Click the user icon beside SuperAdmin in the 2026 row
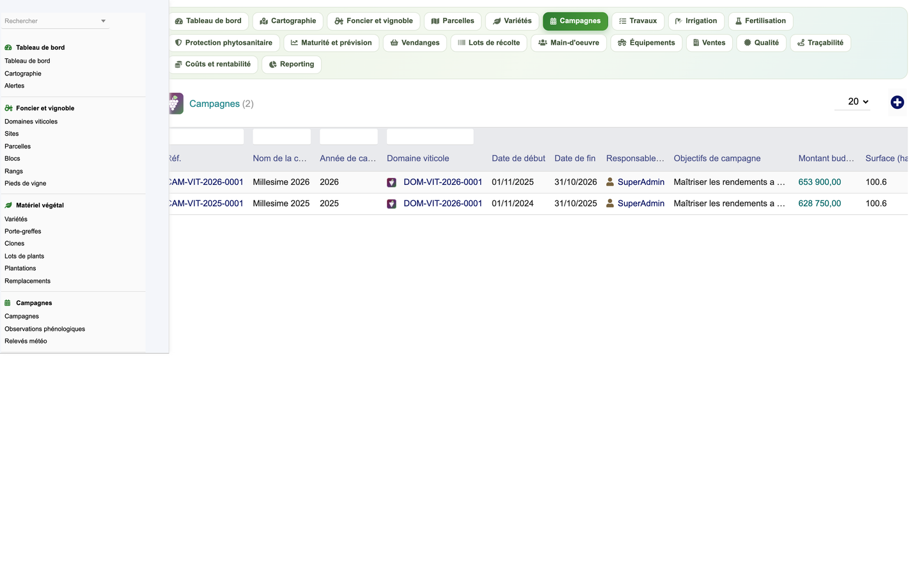924x572 pixels. click(610, 182)
